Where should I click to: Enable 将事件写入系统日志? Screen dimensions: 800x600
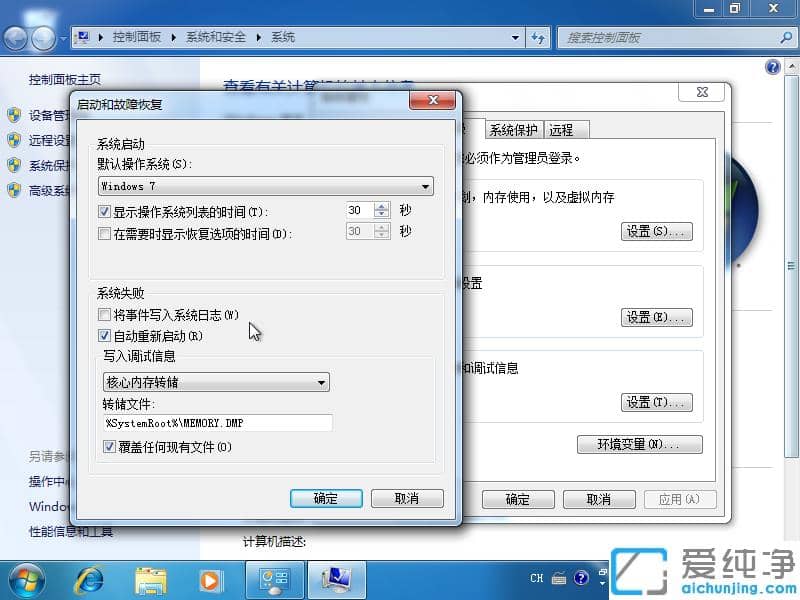click(104, 315)
